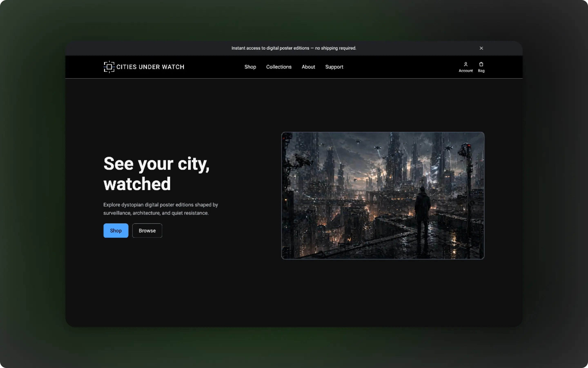Open the shopping Bag icon

(x=481, y=64)
